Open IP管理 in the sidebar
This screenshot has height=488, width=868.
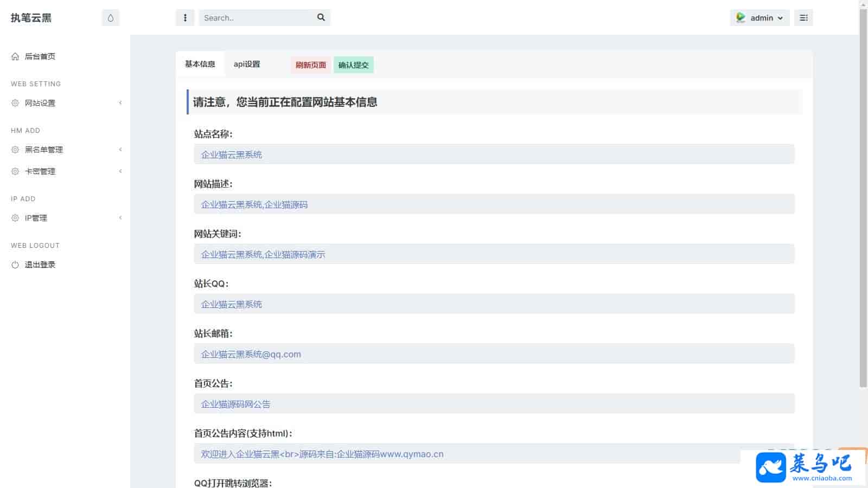[x=36, y=218]
